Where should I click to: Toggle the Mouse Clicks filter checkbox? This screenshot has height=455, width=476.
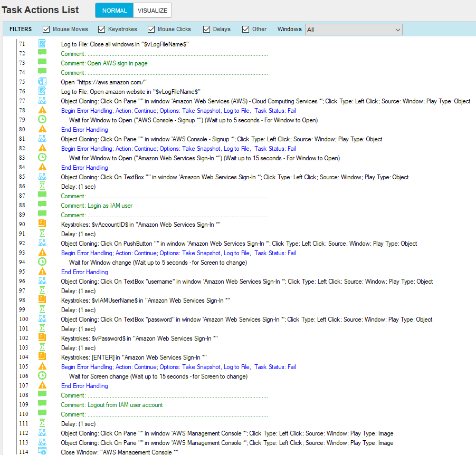[x=151, y=30]
